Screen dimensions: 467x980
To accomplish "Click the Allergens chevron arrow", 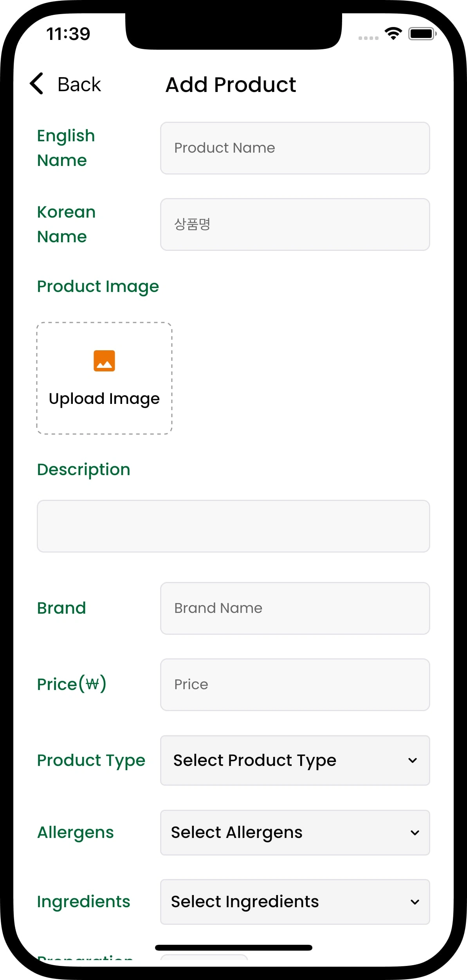I will point(415,832).
